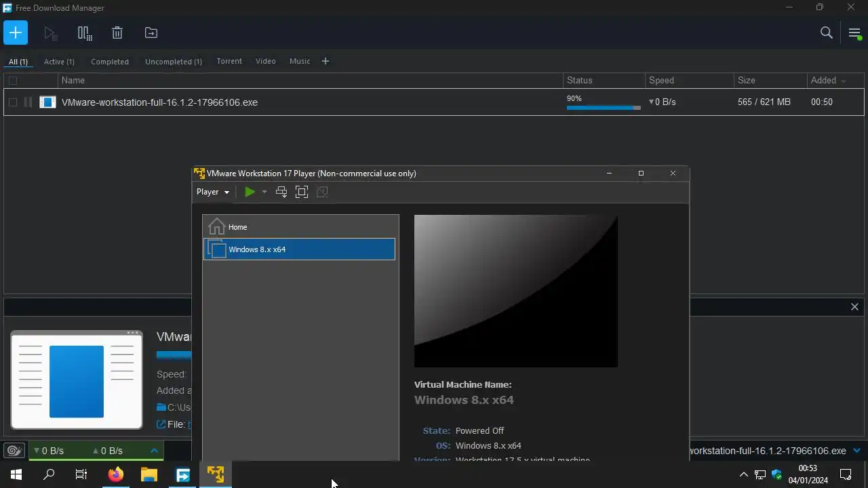
Task: Sort by the Size column header
Action: (x=770, y=81)
